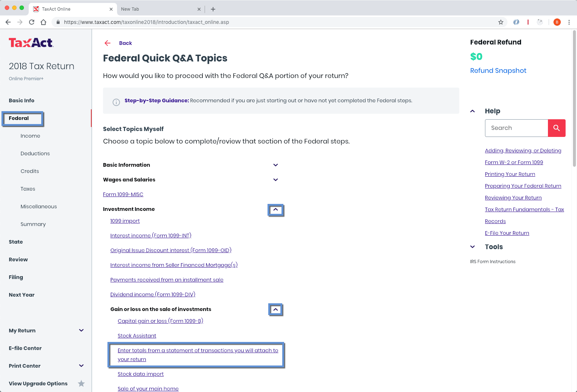Open Basic Info in sidebar
Viewport: 577px width, 392px height.
pyautogui.click(x=21, y=100)
